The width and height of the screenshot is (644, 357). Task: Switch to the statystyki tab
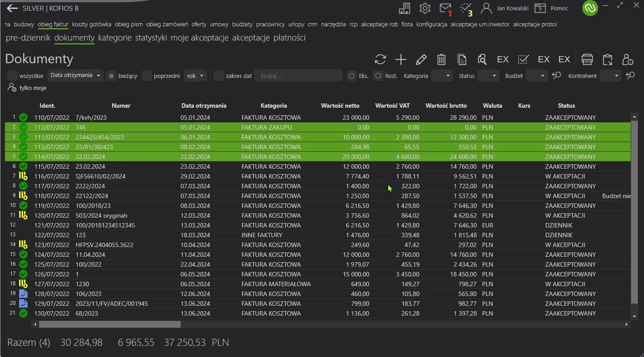(x=151, y=38)
